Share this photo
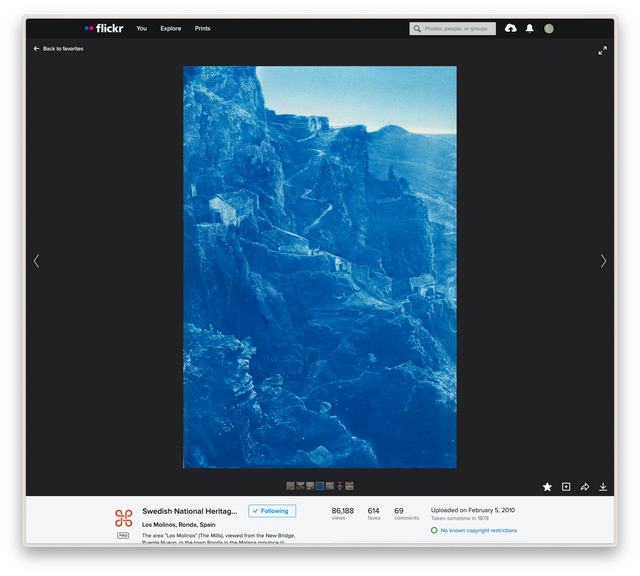Screen dimensions: 640x576 584,487
